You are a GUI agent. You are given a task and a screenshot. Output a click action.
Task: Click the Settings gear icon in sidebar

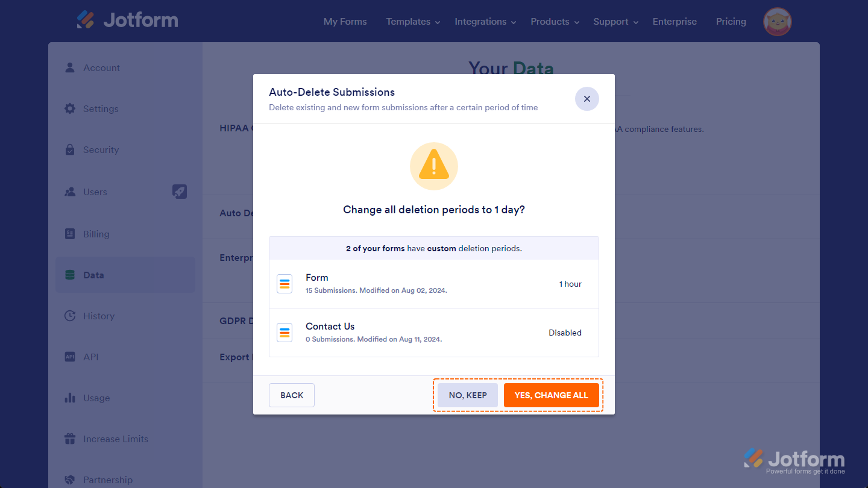tap(69, 108)
